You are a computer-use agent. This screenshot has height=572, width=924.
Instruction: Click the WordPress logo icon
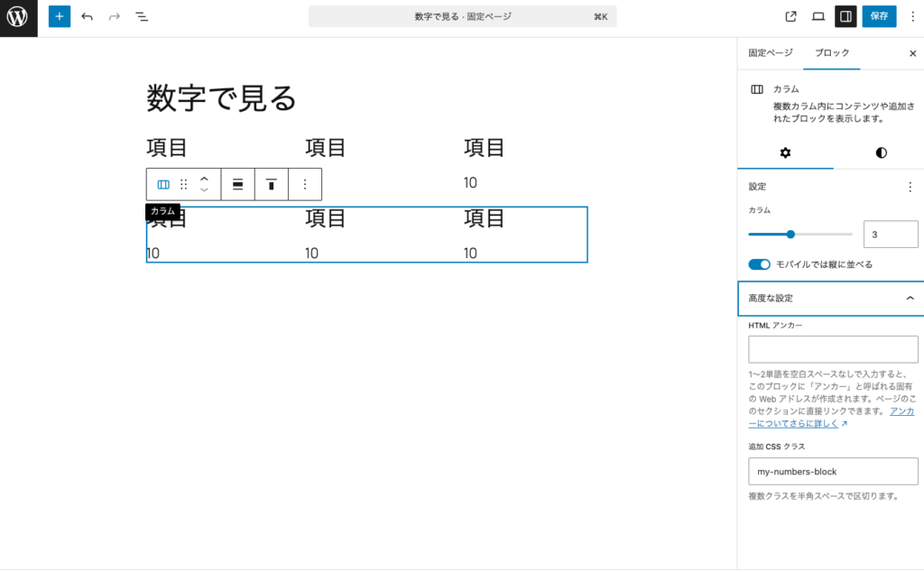tap(17, 16)
